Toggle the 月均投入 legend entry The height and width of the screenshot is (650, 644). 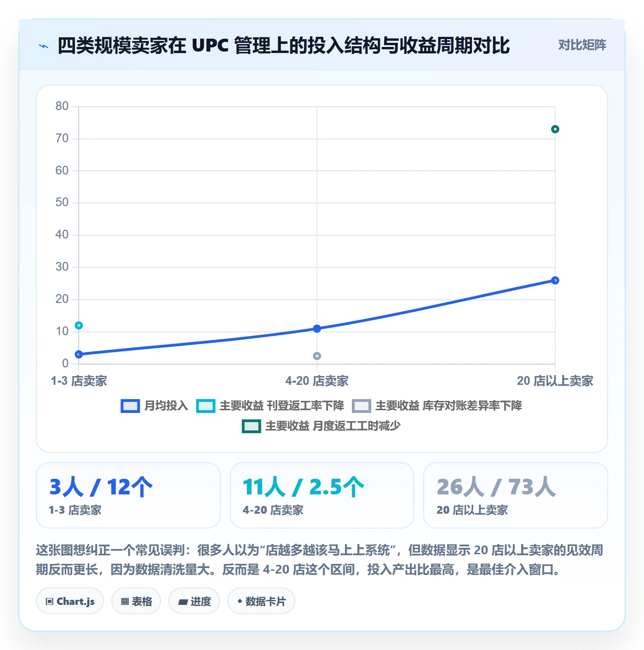click(155, 406)
